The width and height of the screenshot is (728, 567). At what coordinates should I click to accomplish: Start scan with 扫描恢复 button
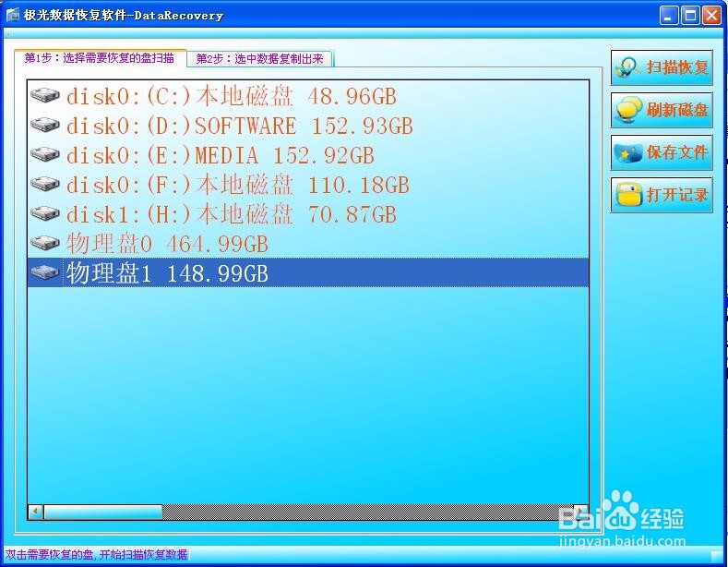(662, 67)
